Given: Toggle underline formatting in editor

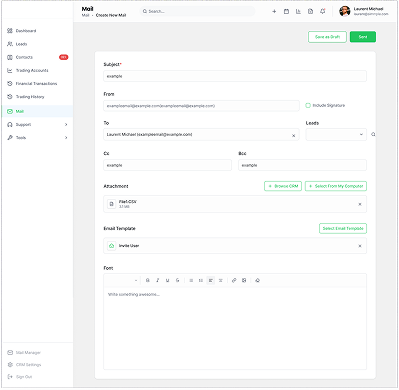Looking at the screenshot, I should 167,280.
